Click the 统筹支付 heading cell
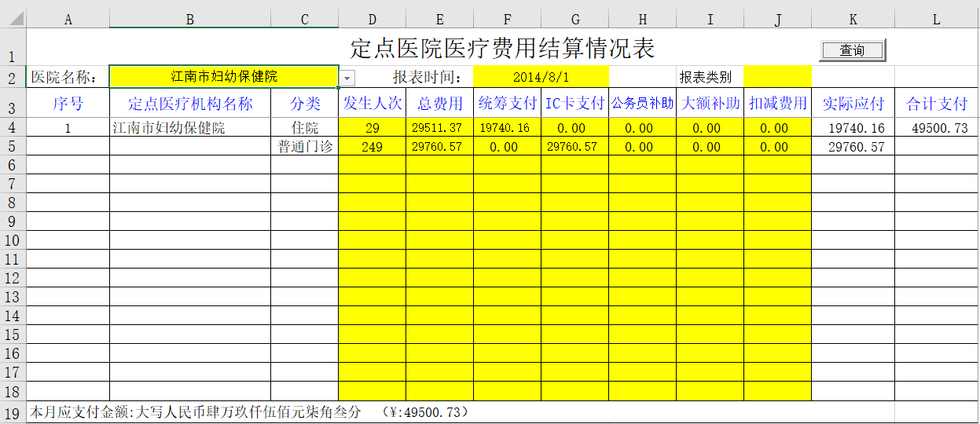The width and height of the screenshot is (980, 424). [x=507, y=104]
